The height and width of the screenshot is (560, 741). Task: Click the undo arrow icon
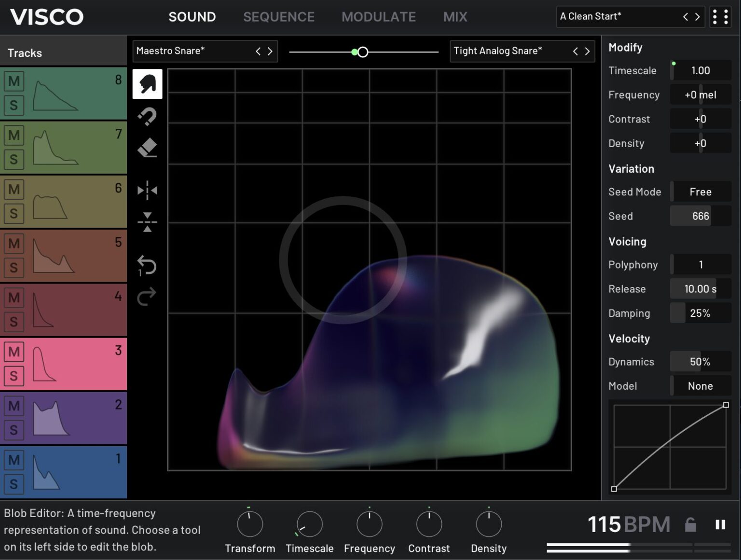tap(147, 265)
